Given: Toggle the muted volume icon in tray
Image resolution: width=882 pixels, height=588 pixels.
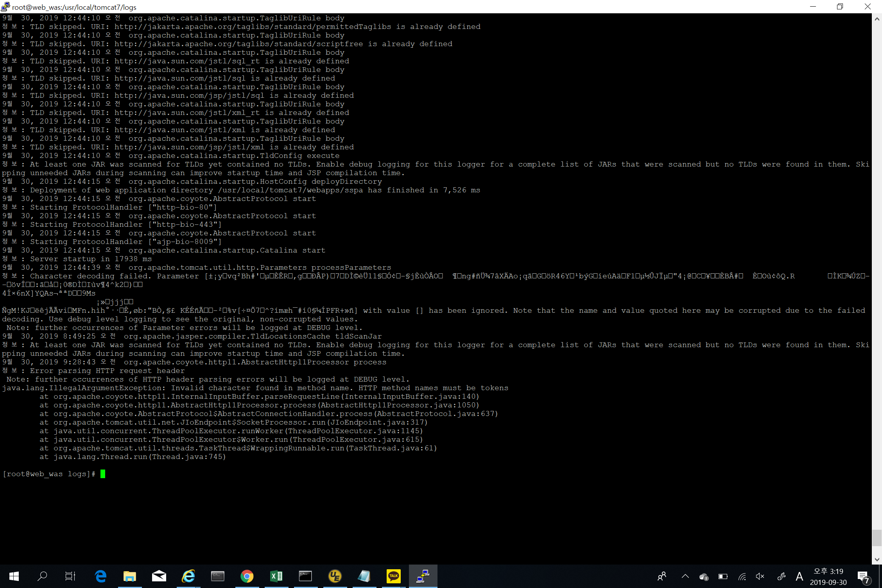Looking at the screenshot, I should click(x=760, y=576).
